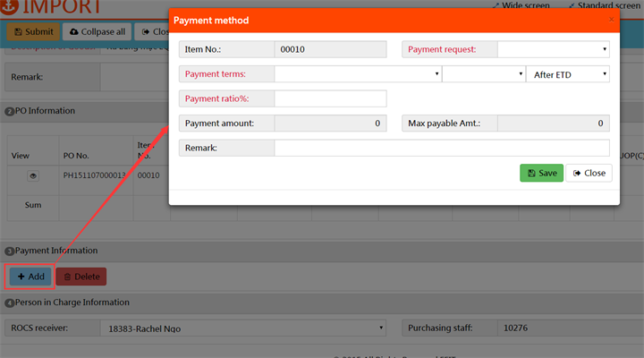Image resolution: width=644 pixels, height=358 pixels.
Task: Click the eye view icon in PO row
Action: tap(33, 176)
